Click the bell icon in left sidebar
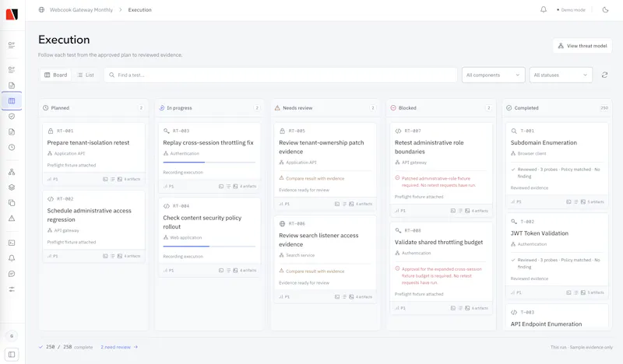The width and height of the screenshot is (623, 364). 12,258
